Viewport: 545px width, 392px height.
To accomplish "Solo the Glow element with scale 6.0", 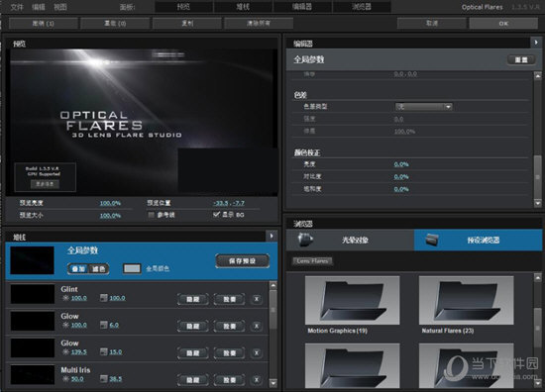I will pyautogui.click(x=230, y=326).
